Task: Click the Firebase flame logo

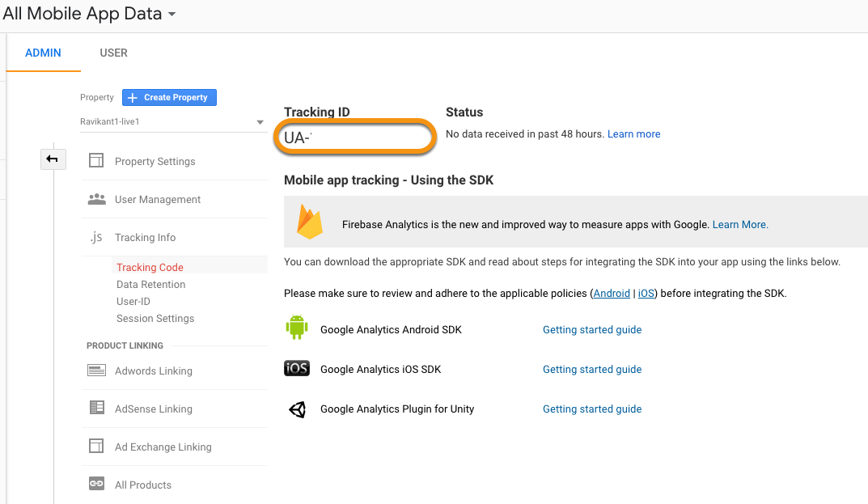Action: click(310, 222)
